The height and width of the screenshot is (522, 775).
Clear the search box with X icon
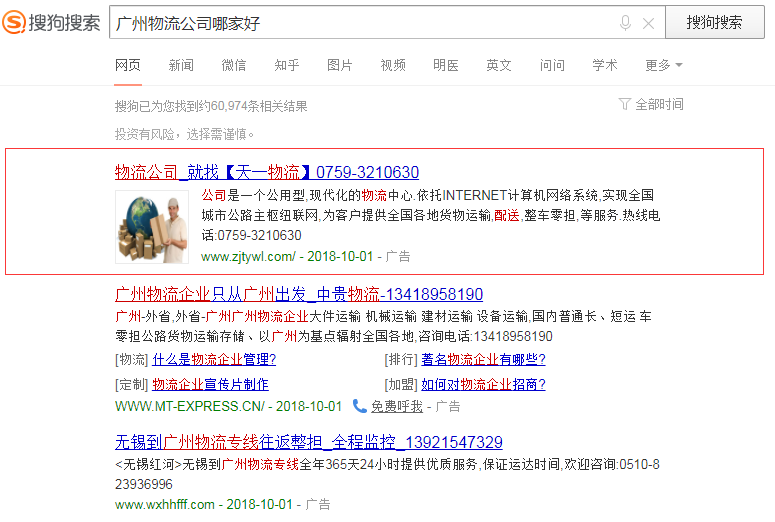point(648,23)
